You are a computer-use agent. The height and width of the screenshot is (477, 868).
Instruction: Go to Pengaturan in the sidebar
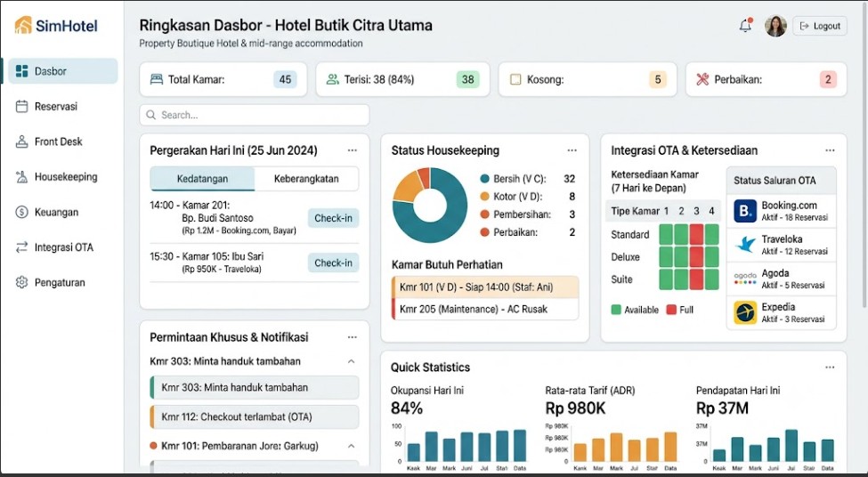63,282
